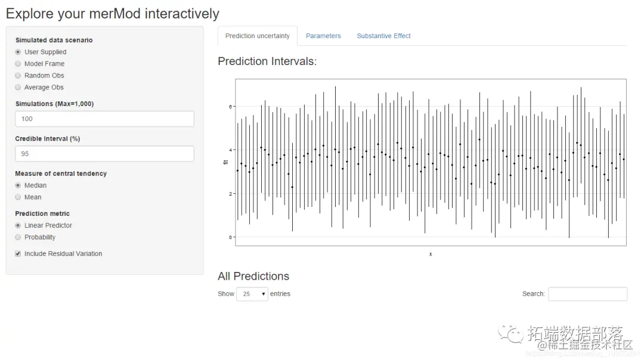Viewport: 644px width, 362px height.
Task: Select the User Supplied radio option
Action: point(18,52)
